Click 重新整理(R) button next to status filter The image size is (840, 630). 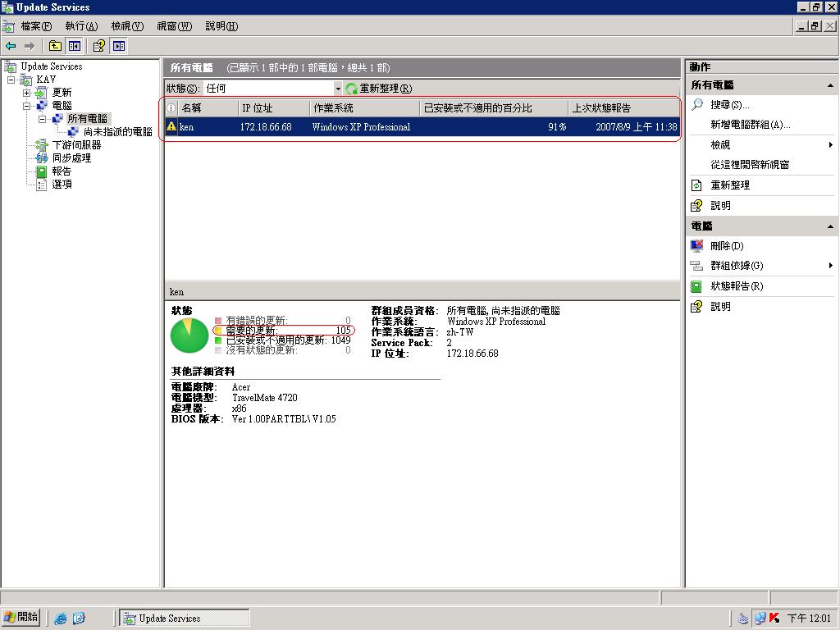[379, 89]
